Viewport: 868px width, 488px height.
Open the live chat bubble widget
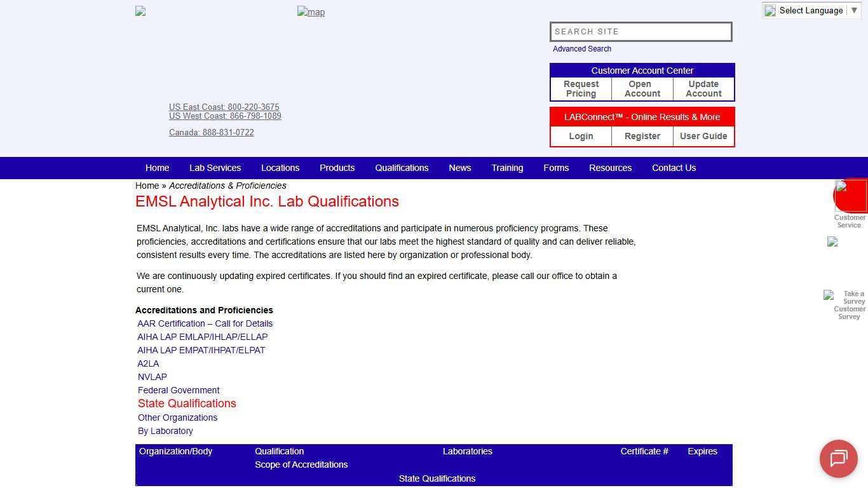click(838, 459)
